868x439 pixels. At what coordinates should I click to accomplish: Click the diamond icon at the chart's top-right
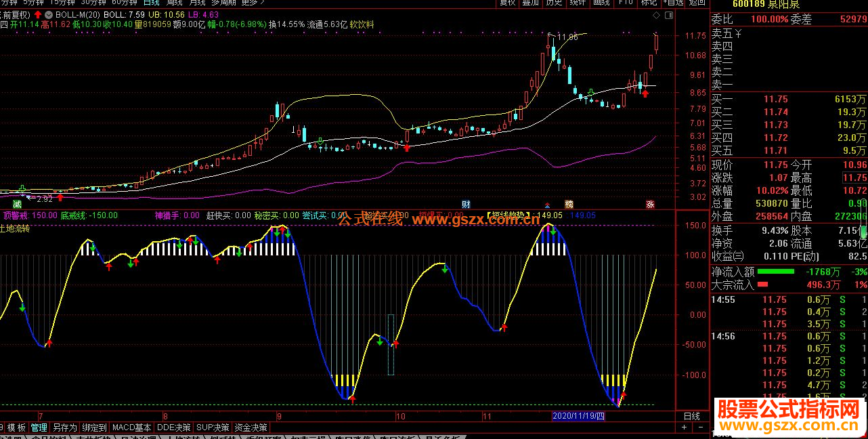click(x=656, y=14)
